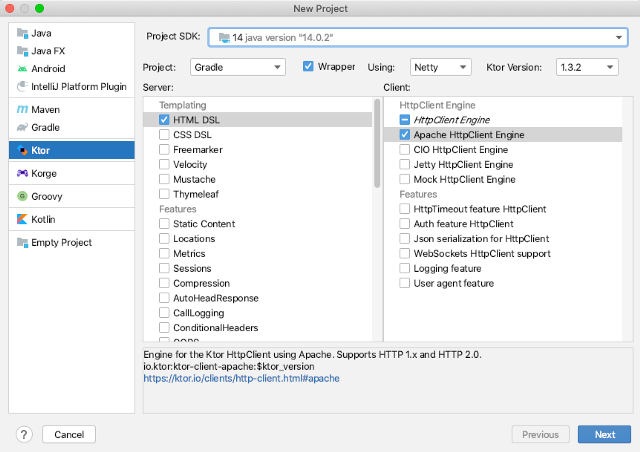Open the ktor.io http-client apache link
The height and width of the screenshot is (452, 640).
tap(241, 379)
